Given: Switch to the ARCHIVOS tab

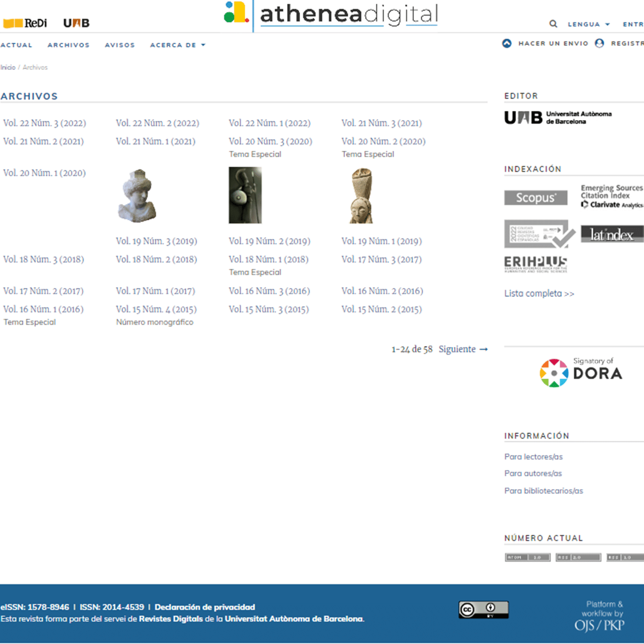Looking at the screenshot, I should pos(68,45).
